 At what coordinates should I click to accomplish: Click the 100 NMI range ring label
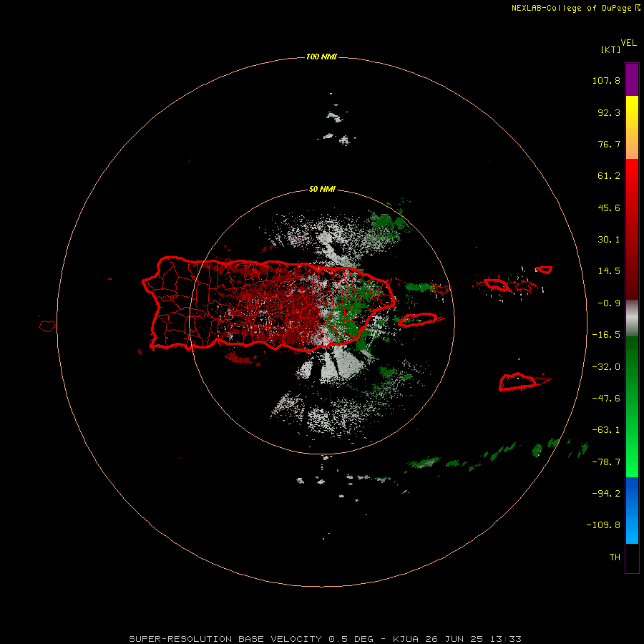pos(321,57)
